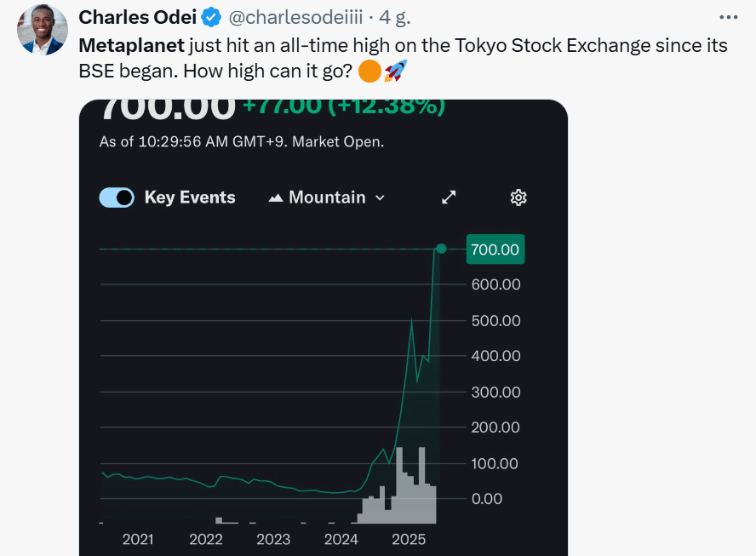Click the 2025 label on the time axis

pyautogui.click(x=409, y=539)
